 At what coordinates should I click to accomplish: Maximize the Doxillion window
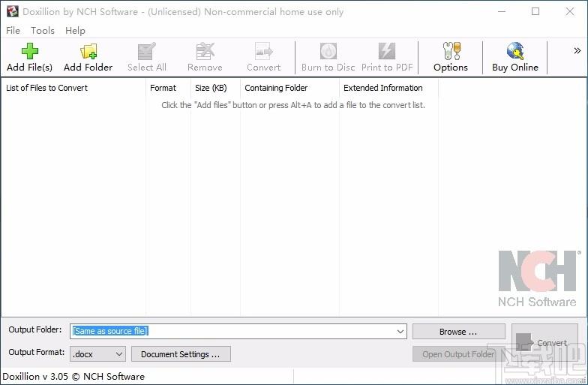tap(535, 12)
